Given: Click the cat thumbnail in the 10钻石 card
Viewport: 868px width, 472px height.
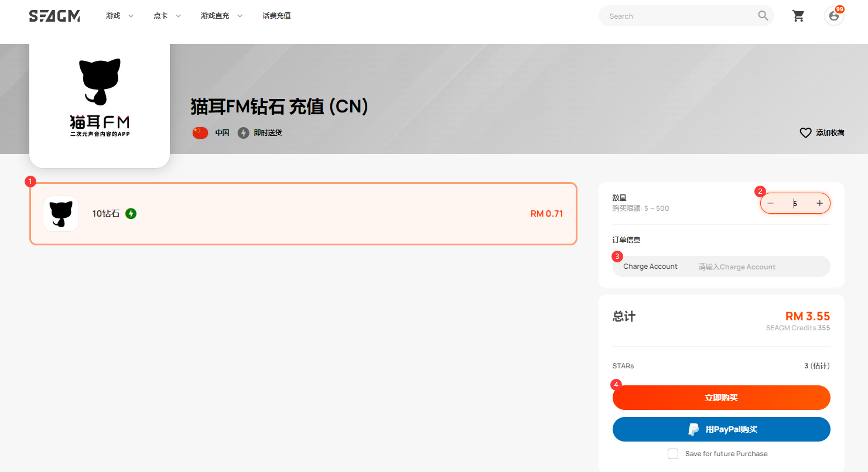Looking at the screenshot, I should [x=61, y=214].
